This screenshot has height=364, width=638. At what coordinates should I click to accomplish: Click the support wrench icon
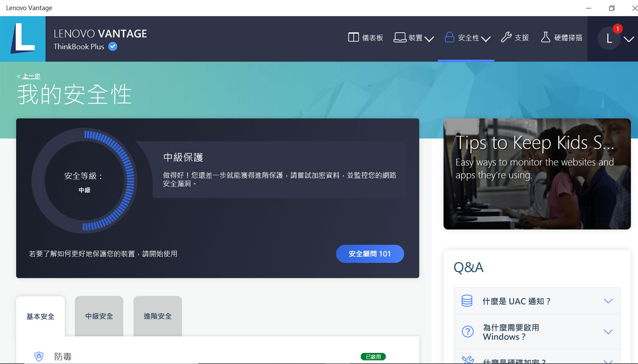point(506,38)
